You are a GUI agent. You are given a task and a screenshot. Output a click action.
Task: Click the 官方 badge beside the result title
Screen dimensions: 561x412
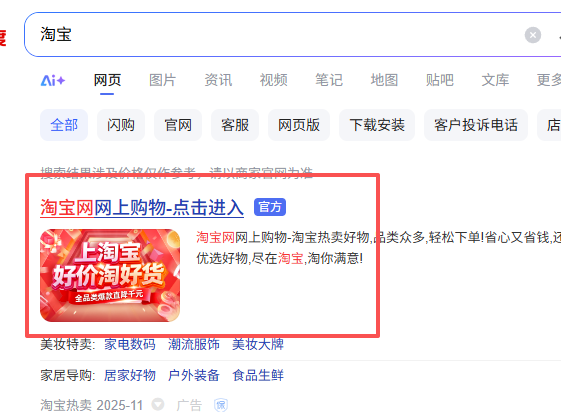tap(270, 207)
